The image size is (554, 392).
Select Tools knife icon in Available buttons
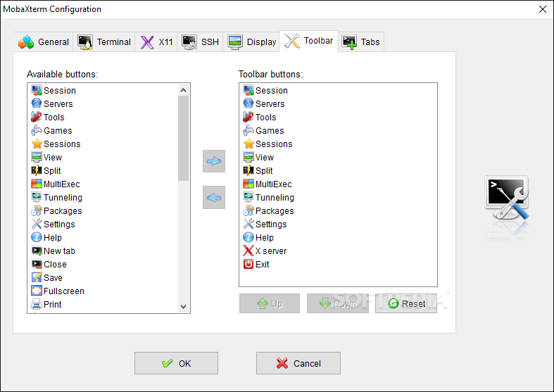37,117
